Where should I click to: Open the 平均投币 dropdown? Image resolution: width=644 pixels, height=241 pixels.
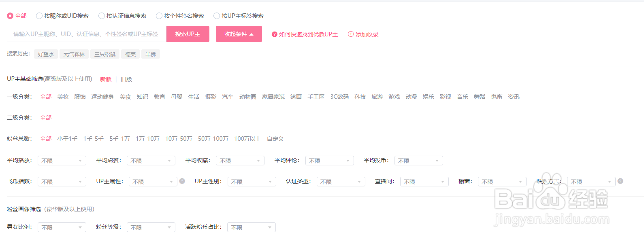pyautogui.click(x=419, y=161)
